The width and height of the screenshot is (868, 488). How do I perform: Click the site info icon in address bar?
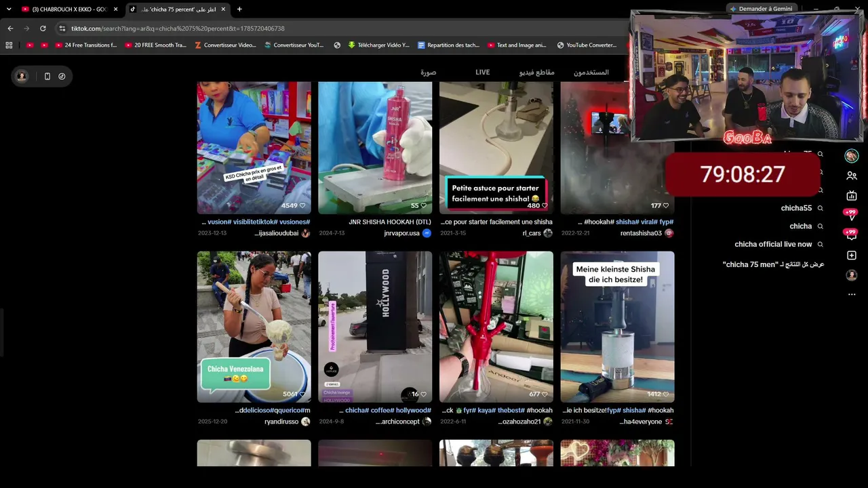click(x=62, y=28)
